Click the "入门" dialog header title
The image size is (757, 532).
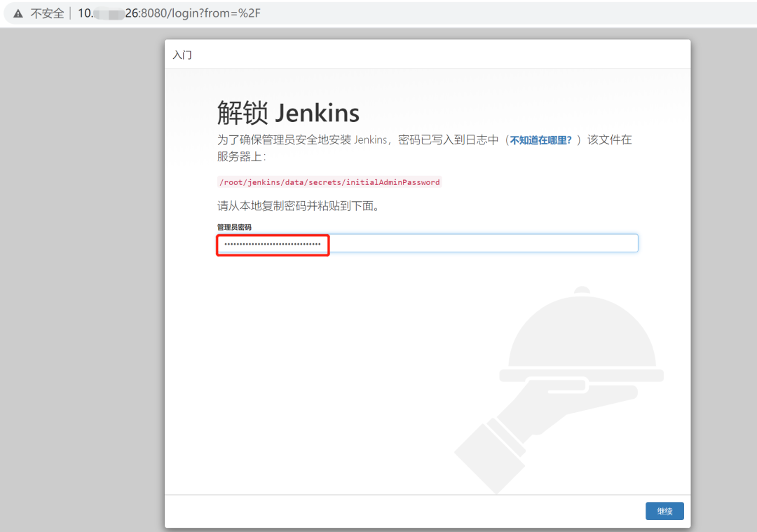182,55
